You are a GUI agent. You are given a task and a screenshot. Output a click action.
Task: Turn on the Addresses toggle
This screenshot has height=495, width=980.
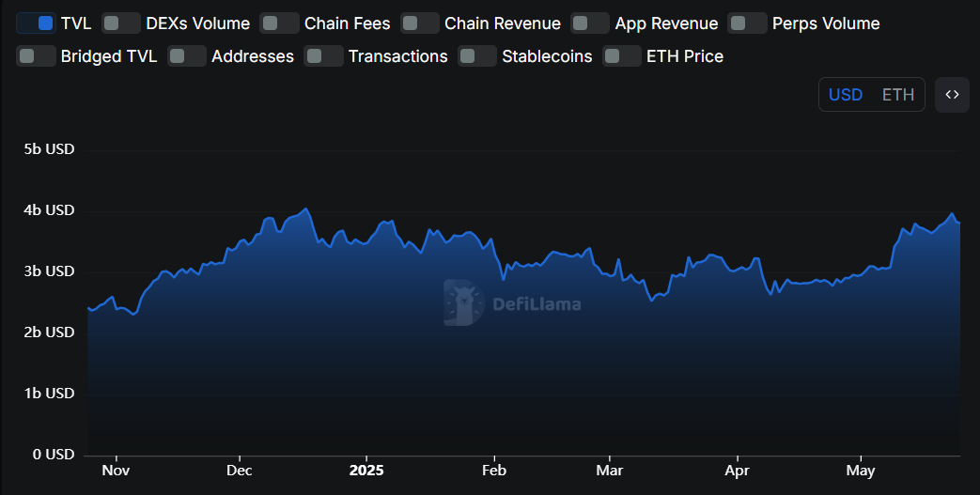(186, 56)
